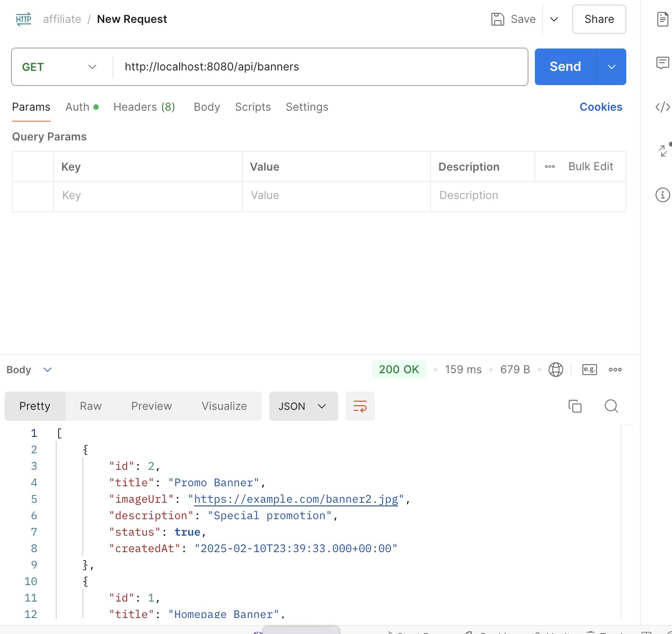Click line number 10 in response
Viewport: 672px width, 634px height.
click(31, 581)
